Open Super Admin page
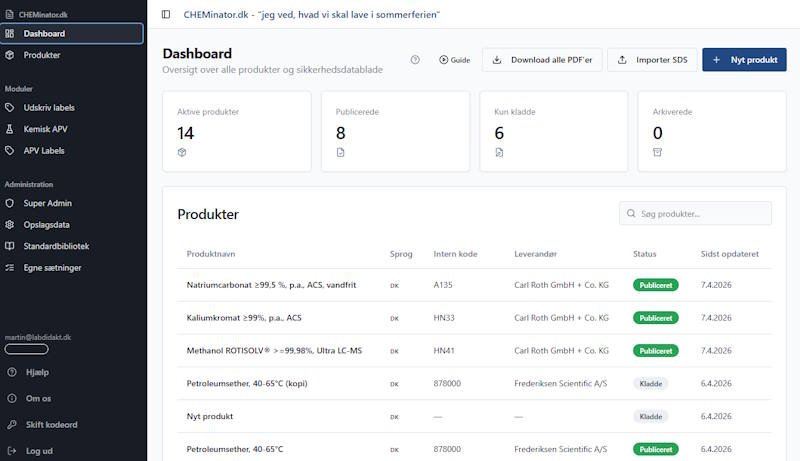800x461 pixels. click(x=47, y=203)
